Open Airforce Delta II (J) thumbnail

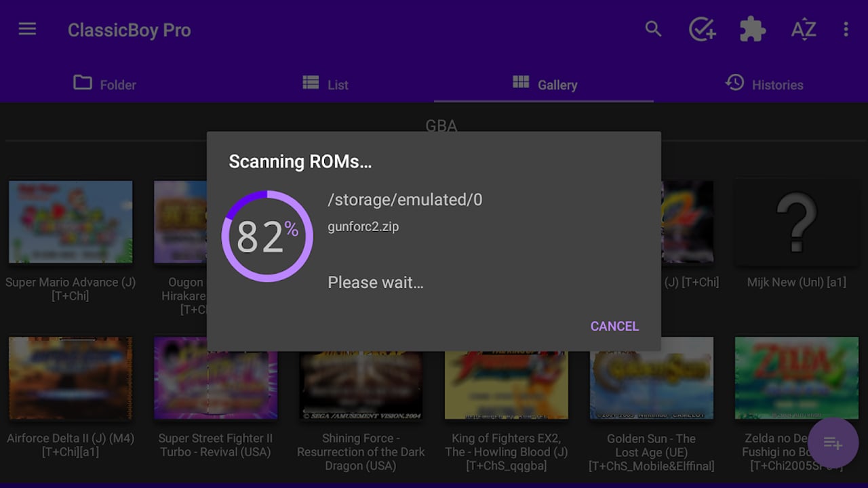[71, 378]
